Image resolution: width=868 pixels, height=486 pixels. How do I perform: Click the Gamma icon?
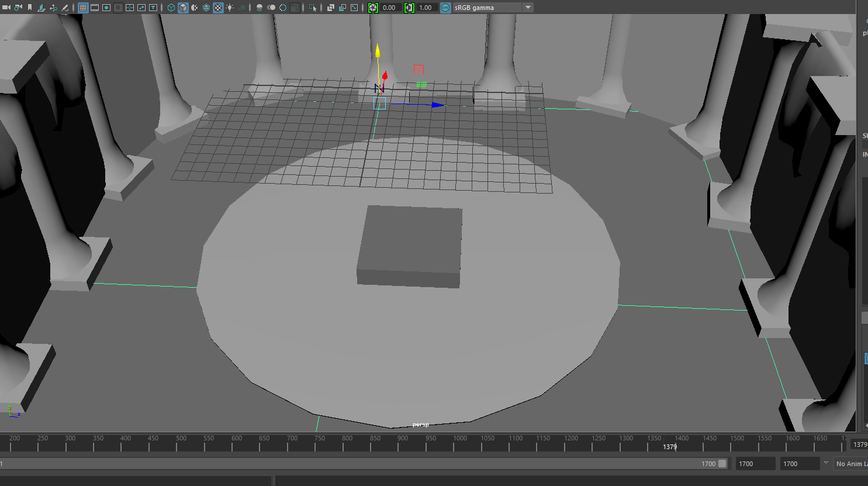(409, 8)
